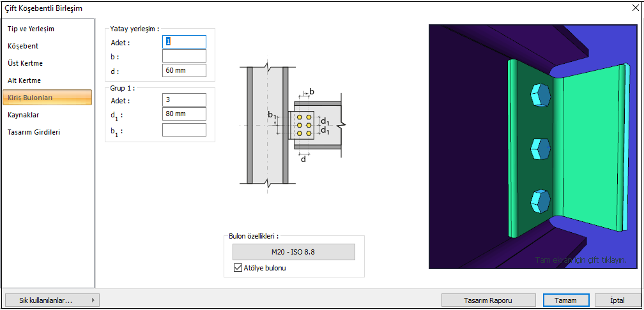Image resolution: width=644 pixels, height=310 pixels.
Task: Click the empty b input field
Action: 184,55
